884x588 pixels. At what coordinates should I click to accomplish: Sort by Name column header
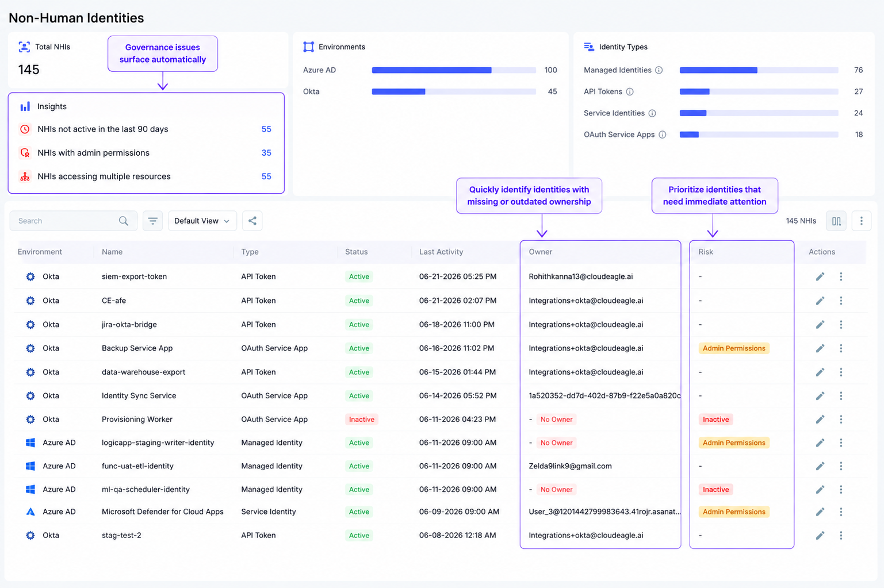pos(112,252)
